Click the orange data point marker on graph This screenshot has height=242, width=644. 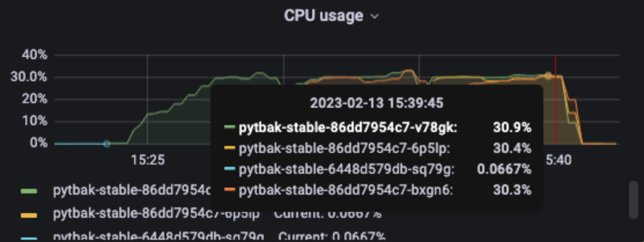(x=548, y=76)
